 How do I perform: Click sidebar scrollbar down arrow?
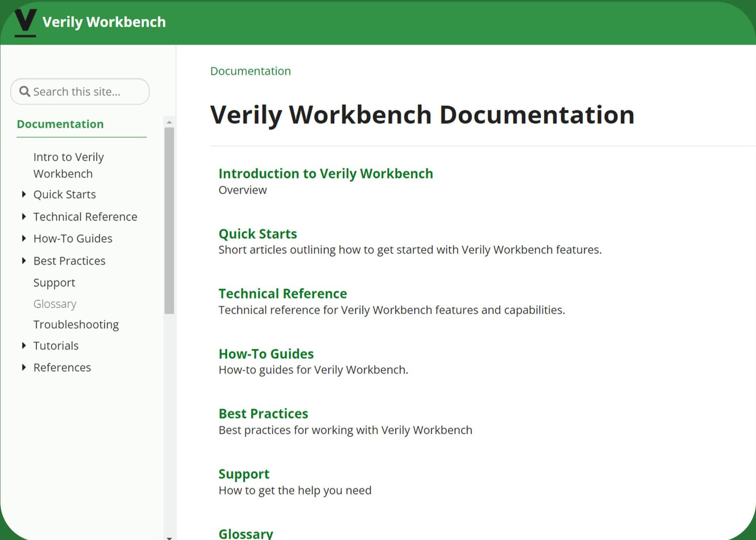point(169,538)
